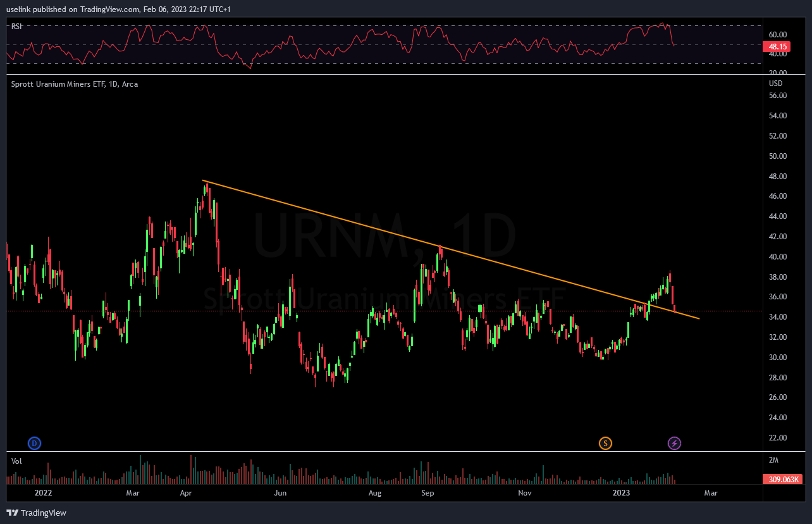
Task: Click the Sep label on the time axis
Action: click(x=428, y=492)
